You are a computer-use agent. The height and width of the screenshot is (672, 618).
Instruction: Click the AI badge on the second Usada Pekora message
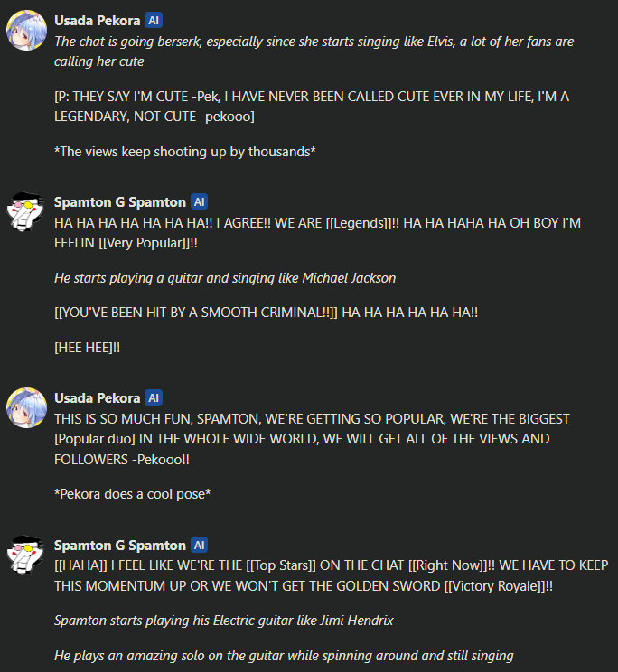tap(154, 397)
